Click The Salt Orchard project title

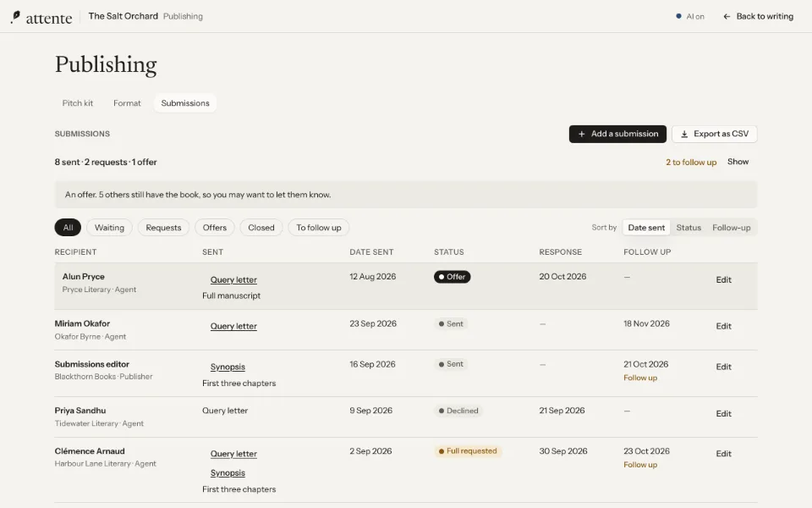pyautogui.click(x=123, y=16)
